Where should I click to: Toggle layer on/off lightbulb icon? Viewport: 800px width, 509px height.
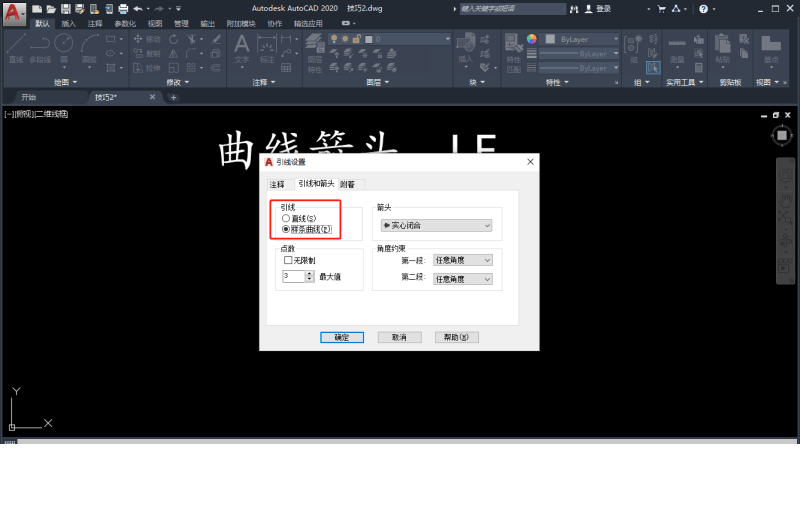(334, 39)
